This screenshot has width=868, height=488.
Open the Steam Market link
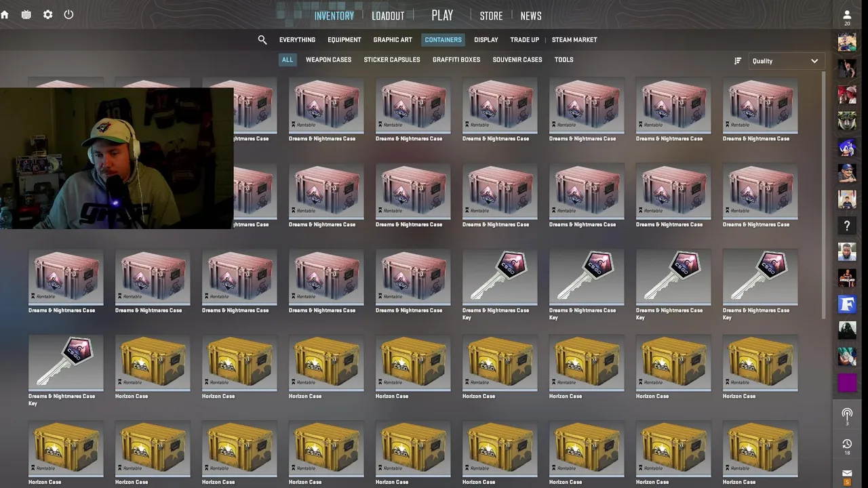pos(574,40)
